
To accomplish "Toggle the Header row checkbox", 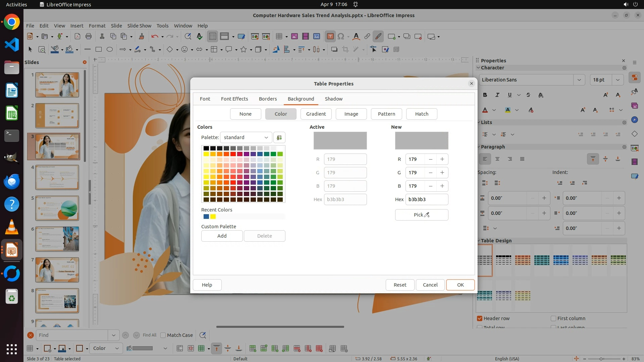I will [x=480, y=318].
